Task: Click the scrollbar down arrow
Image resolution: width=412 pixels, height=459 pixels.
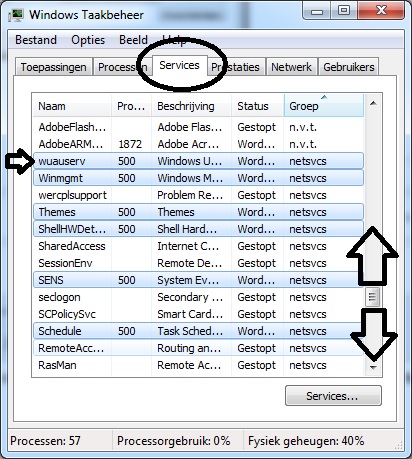Action: pos(373,367)
